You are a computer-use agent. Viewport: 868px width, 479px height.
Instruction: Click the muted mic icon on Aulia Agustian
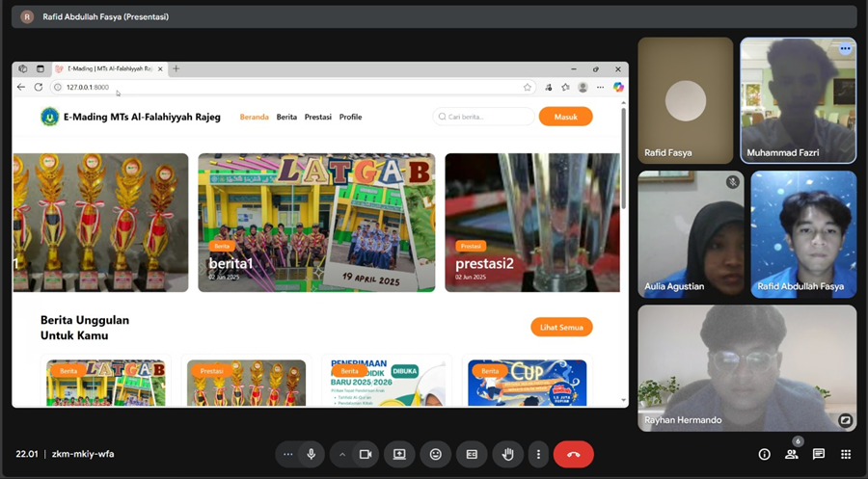(x=733, y=182)
